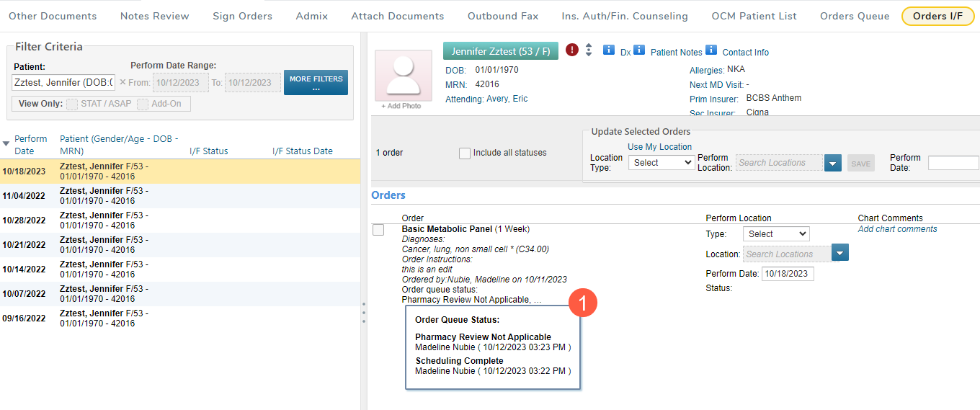980x410 pixels.
Task: Enable the STAT / ASAP view filter
Action: coord(72,104)
